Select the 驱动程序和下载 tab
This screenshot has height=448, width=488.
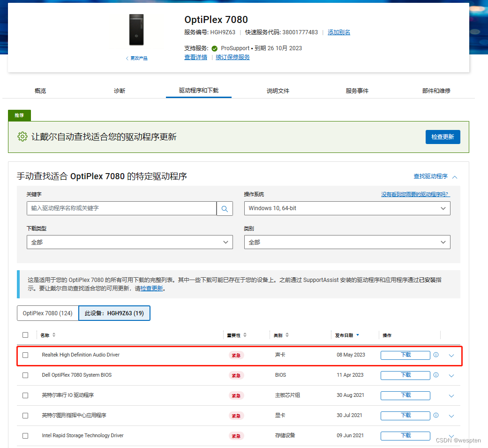[x=199, y=91]
